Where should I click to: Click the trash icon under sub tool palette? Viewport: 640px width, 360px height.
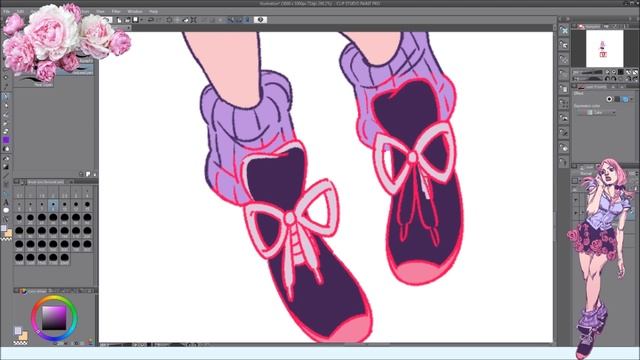[x=94, y=174]
